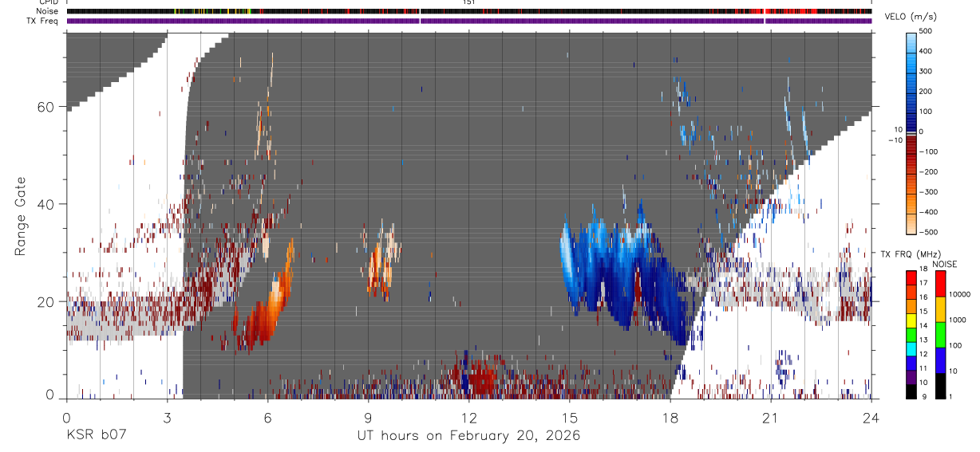The height and width of the screenshot is (452, 980).
Task: Click the cyan segment of TX FRQ colorbar
Action: tap(911, 348)
